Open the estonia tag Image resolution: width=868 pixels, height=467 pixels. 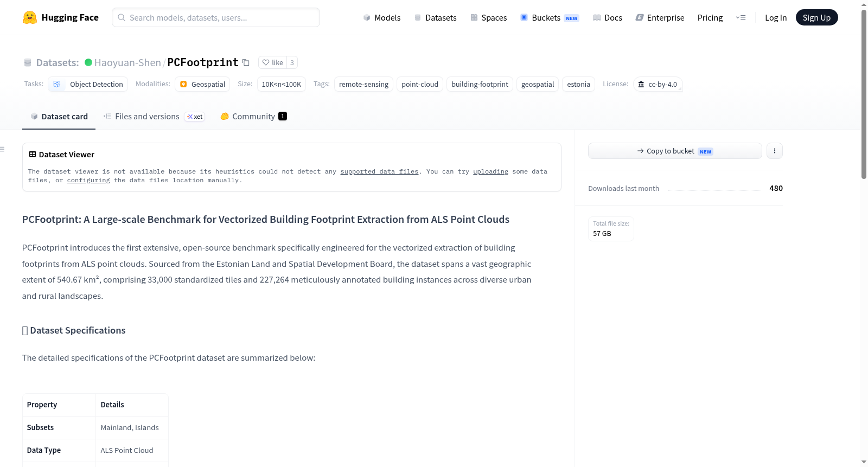[578, 84]
